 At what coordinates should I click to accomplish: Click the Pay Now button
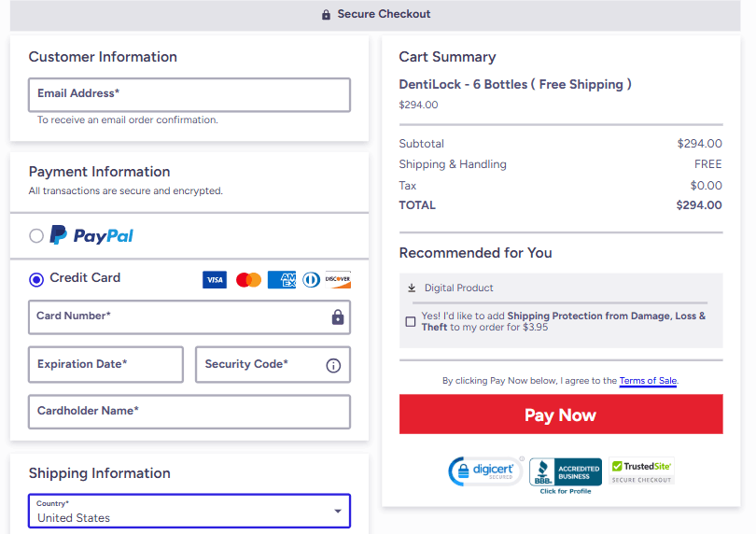click(561, 415)
